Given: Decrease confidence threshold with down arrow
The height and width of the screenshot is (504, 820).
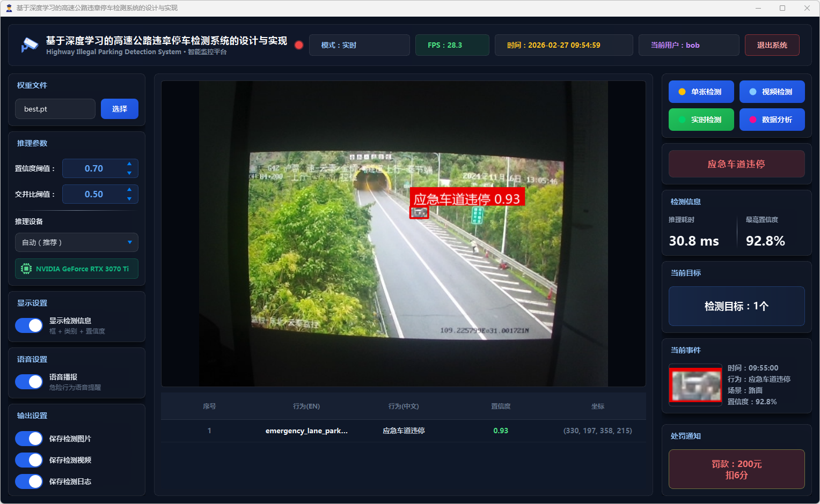Looking at the screenshot, I should pyautogui.click(x=129, y=173).
